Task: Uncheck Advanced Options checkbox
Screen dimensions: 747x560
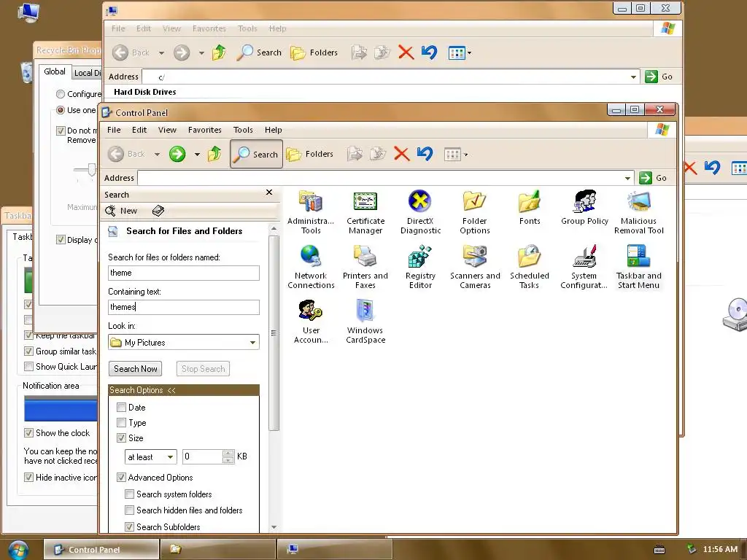Action: (x=122, y=477)
